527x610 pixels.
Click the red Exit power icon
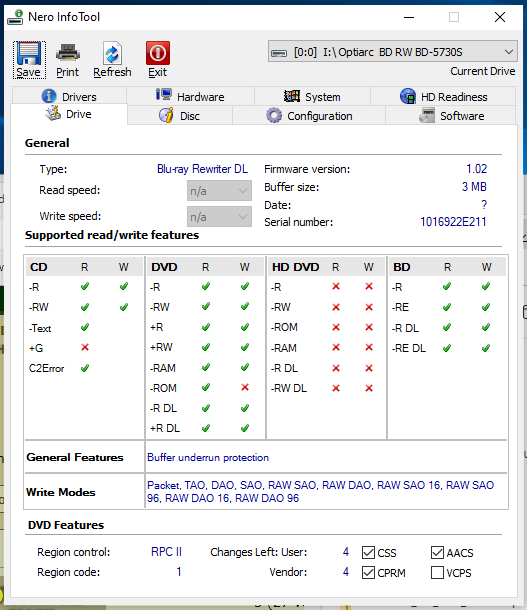pos(158,53)
